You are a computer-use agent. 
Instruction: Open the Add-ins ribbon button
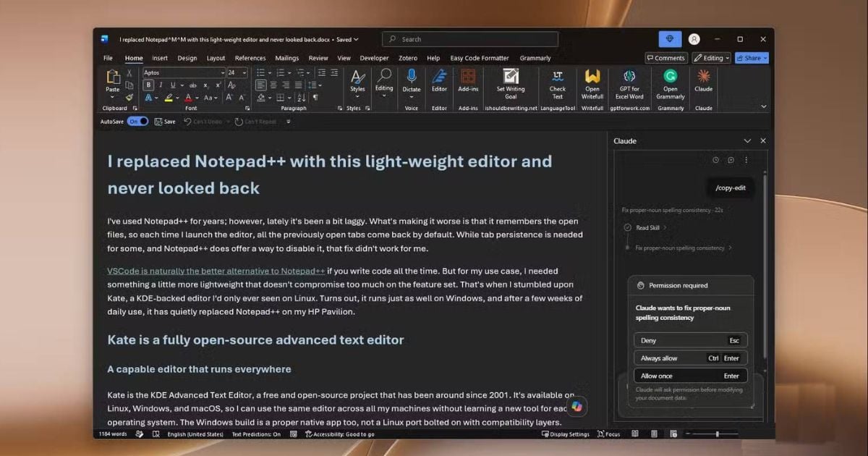[x=468, y=81]
